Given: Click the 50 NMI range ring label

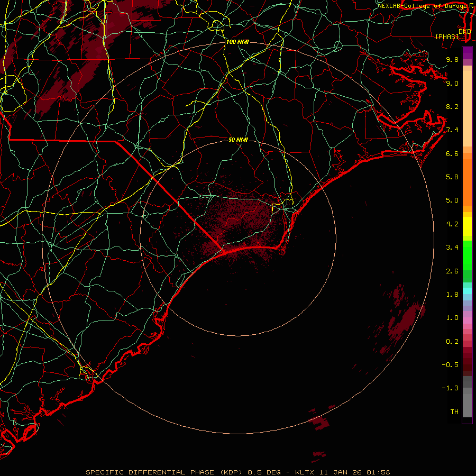Looking at the screenshot, I should pyautogui.click(x=238, y=140).
